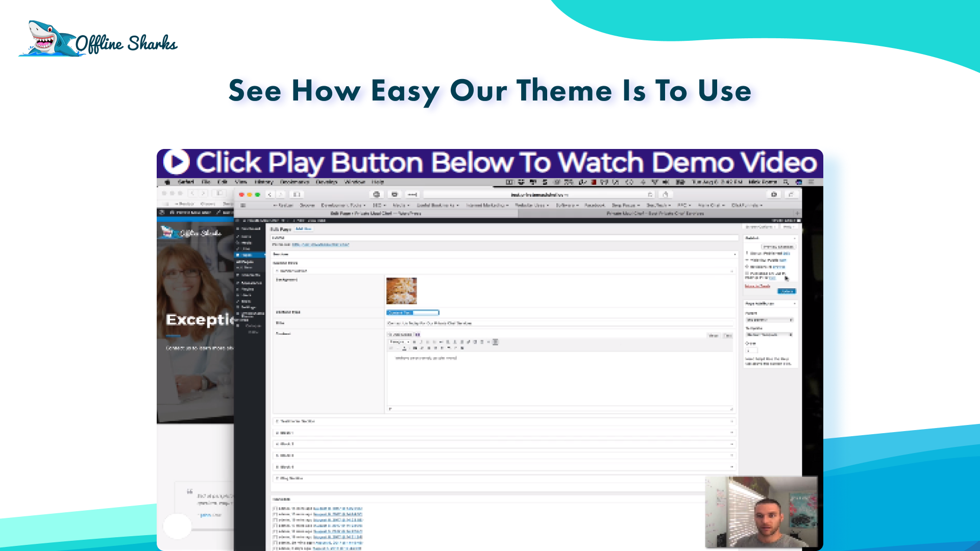The image size is (980, 551).
Task: Click the hero background image thumbnail
Action: (x=401, y=290)
